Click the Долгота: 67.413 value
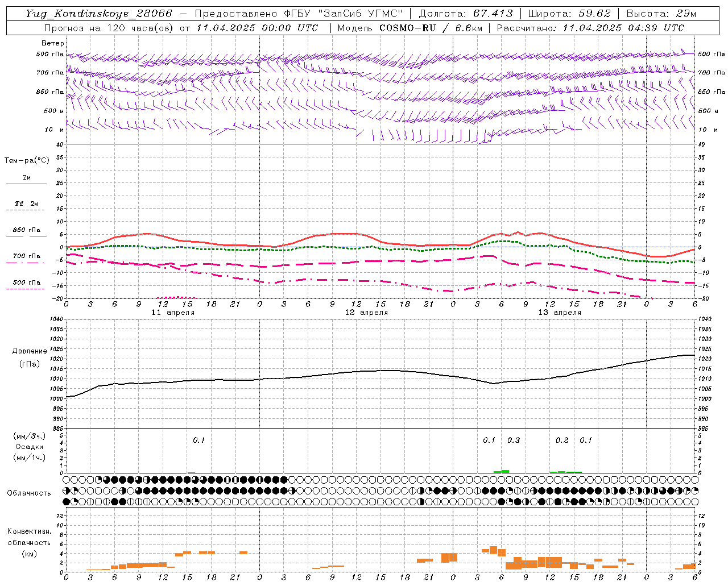Screen dimensions: 728x582 point(466,14)
